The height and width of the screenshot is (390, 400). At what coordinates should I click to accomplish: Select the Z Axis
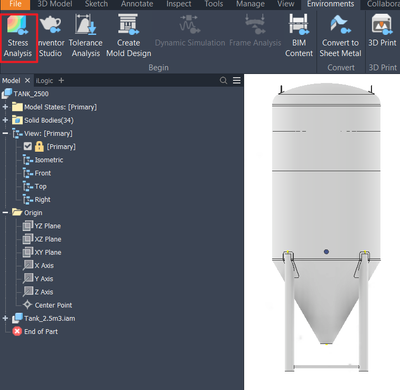38,292
